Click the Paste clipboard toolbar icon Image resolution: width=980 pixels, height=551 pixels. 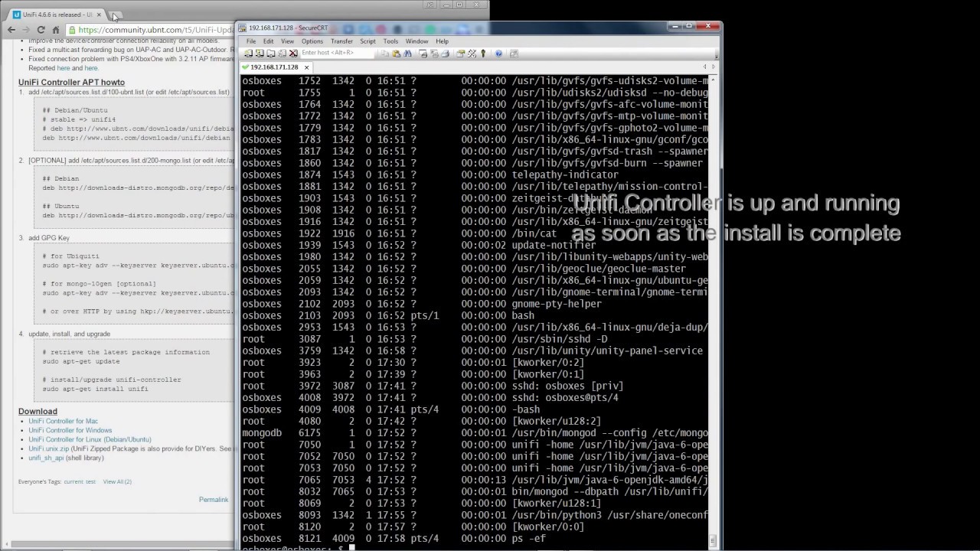(397, 54)
